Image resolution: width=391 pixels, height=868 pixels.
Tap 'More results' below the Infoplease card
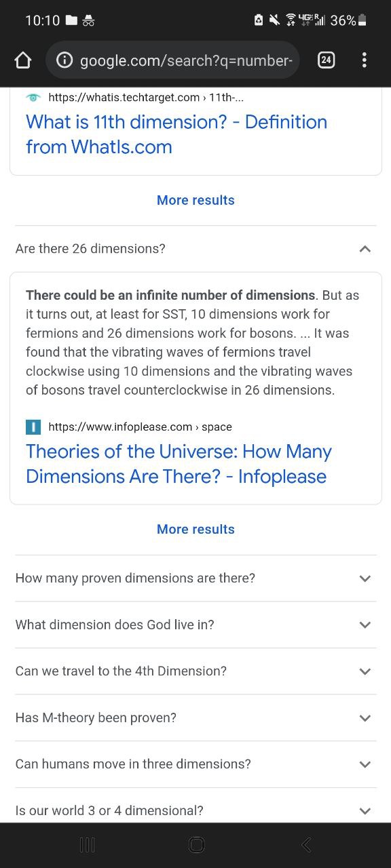coord(195,530)
